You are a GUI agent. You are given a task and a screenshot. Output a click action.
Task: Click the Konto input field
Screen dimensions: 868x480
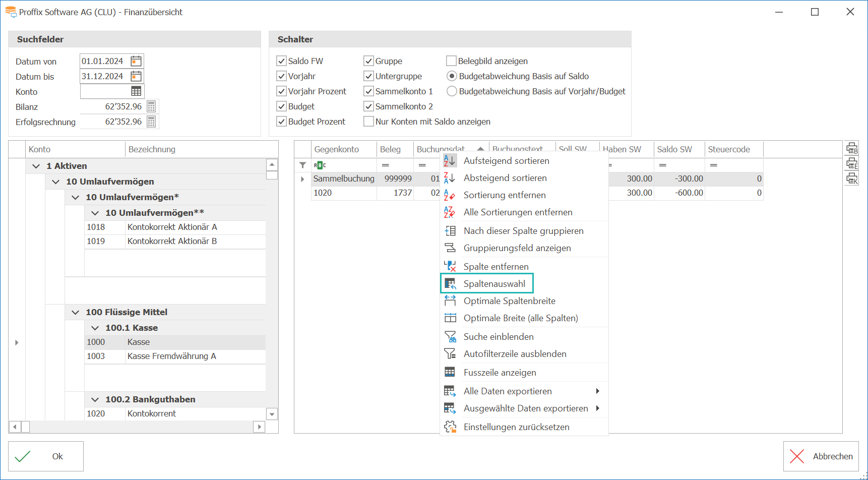[105, 91]
